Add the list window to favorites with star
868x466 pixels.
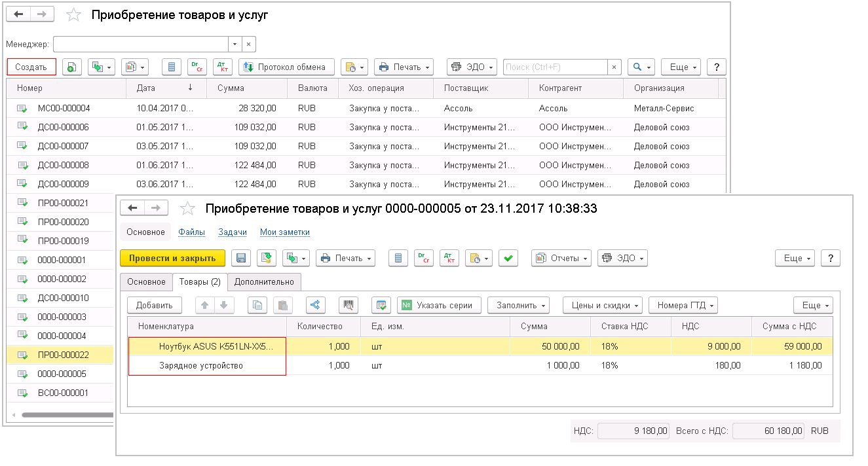pyautogui.click(x=74, y=15)
